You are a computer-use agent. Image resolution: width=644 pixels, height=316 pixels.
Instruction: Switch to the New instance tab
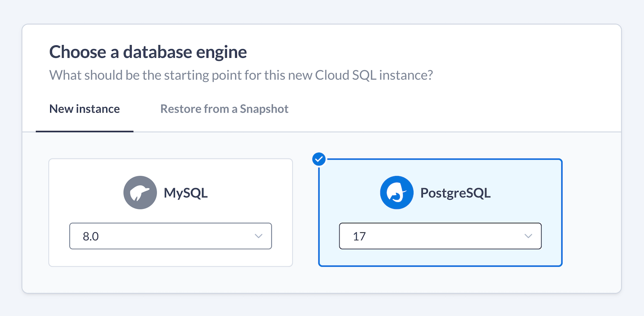click(x=85, y=109)
